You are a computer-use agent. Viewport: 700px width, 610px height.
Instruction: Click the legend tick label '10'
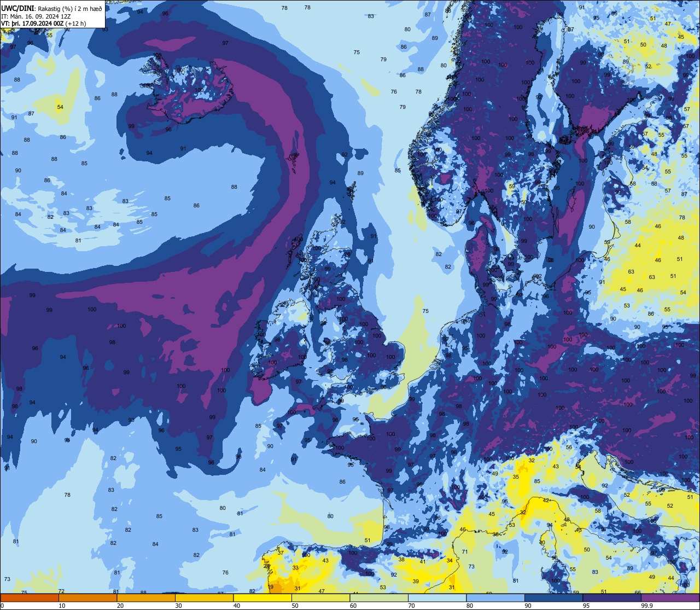(x=62, y=606)
